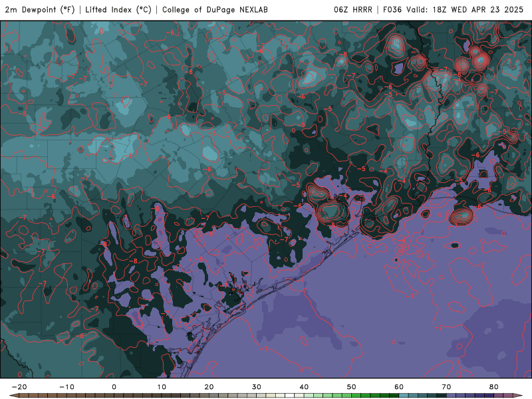Click the 0 label on the color scale
Viewport: 532px width, 399px height.
point(114,387)
